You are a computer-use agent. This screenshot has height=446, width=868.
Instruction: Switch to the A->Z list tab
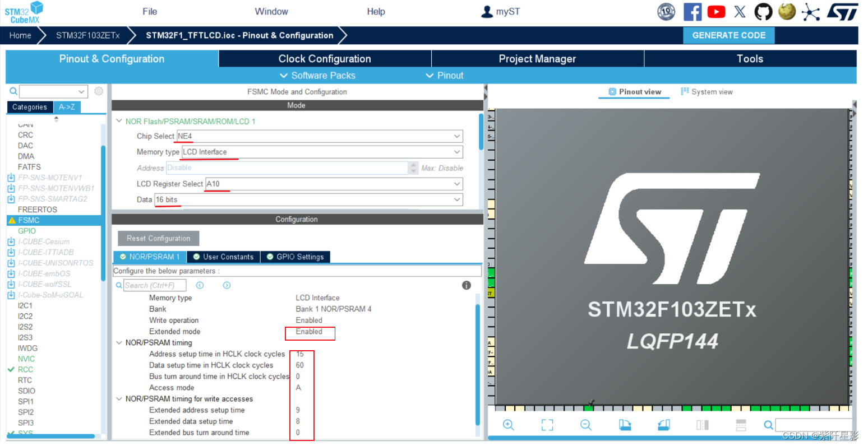67,107
